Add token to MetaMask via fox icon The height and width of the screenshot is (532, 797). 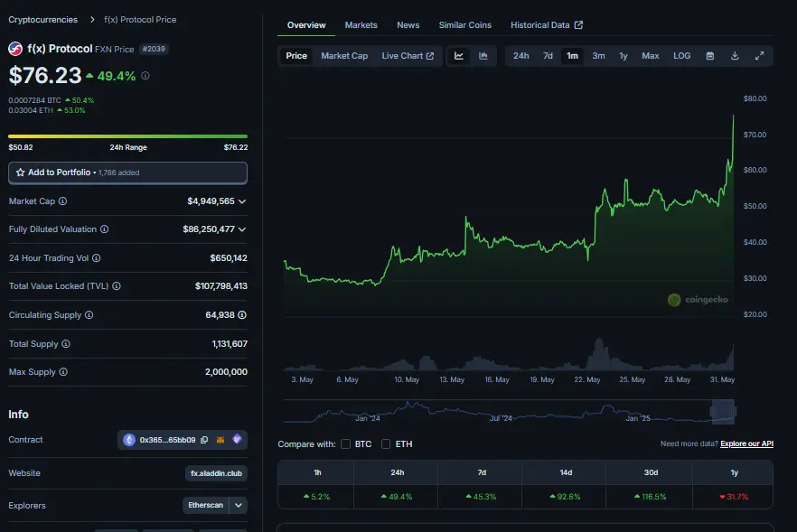pos(220,440)
